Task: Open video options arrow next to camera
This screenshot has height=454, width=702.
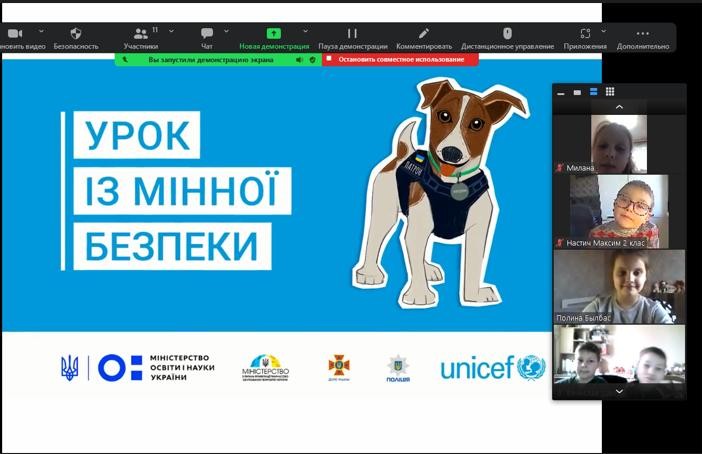Action: [x=41, y=31]
